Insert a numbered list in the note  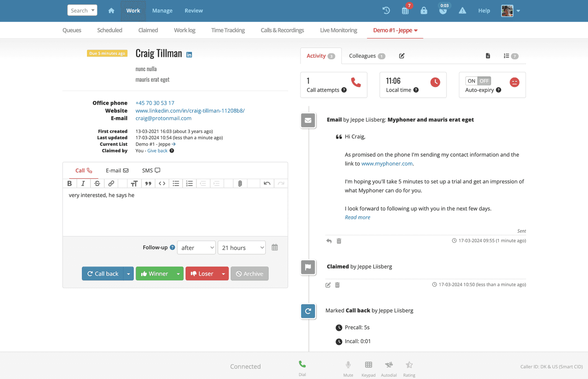point(189,183)
